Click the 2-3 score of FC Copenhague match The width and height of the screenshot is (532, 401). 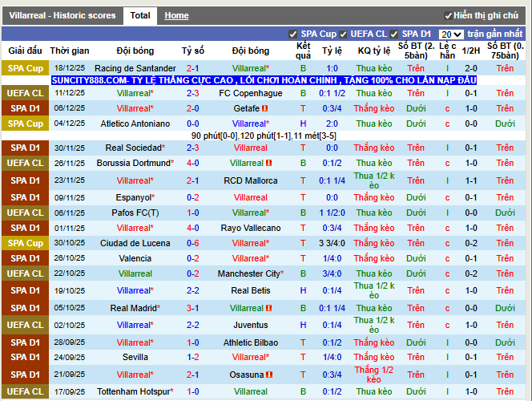pyautogui.click(x=193, y=93)
